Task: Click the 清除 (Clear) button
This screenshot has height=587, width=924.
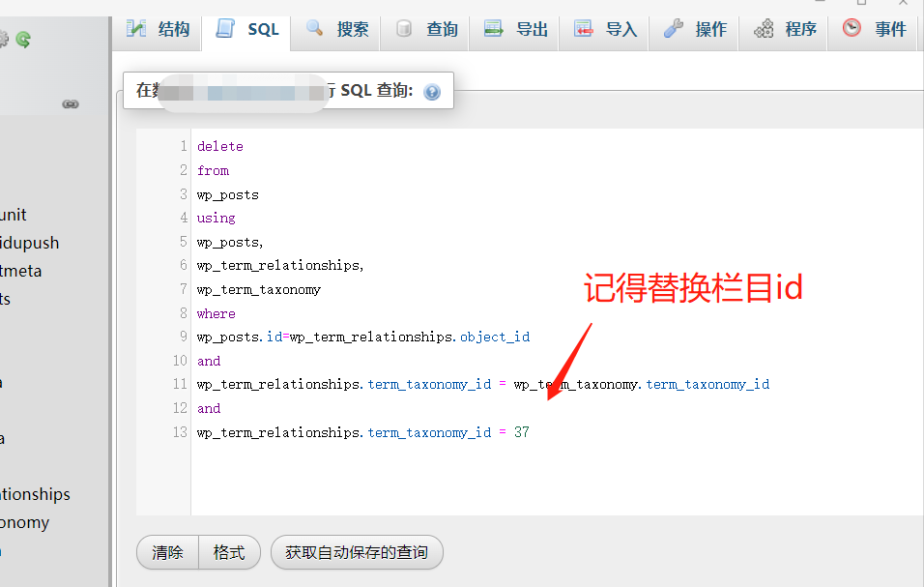Action: pos(167,552)
